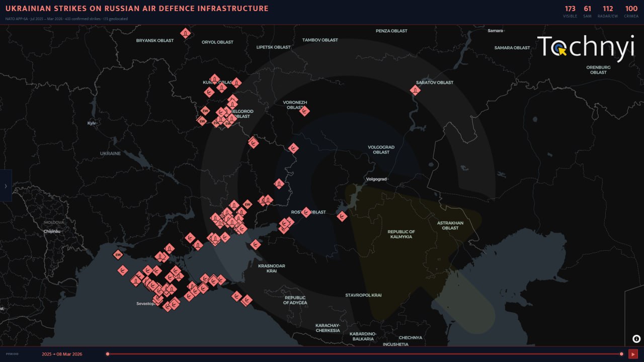Click the Volgograd city label
Viewport: 644px width, 362px height.
[x=375, y=179]
